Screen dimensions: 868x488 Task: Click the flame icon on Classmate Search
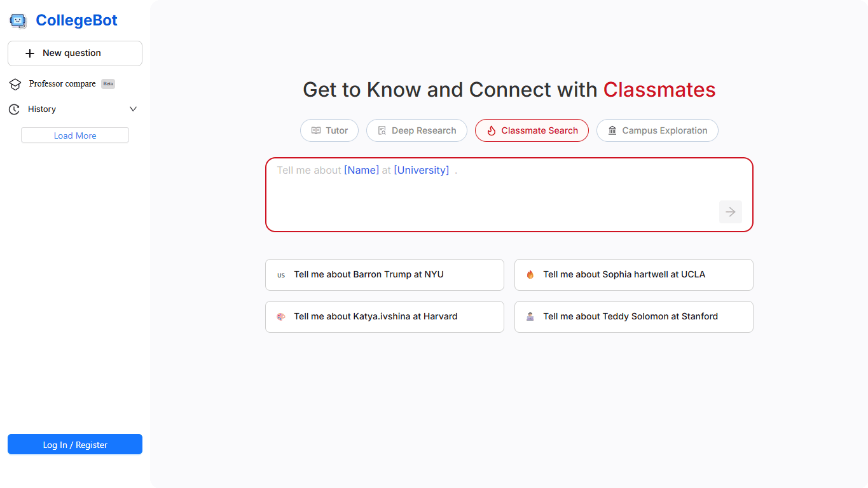coord(491,131)
